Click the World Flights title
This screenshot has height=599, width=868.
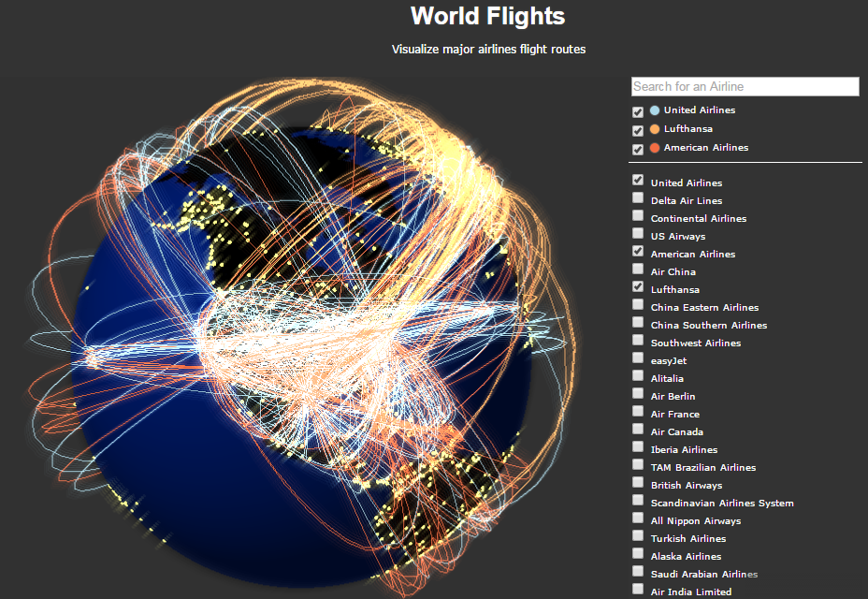coord(487,17)
